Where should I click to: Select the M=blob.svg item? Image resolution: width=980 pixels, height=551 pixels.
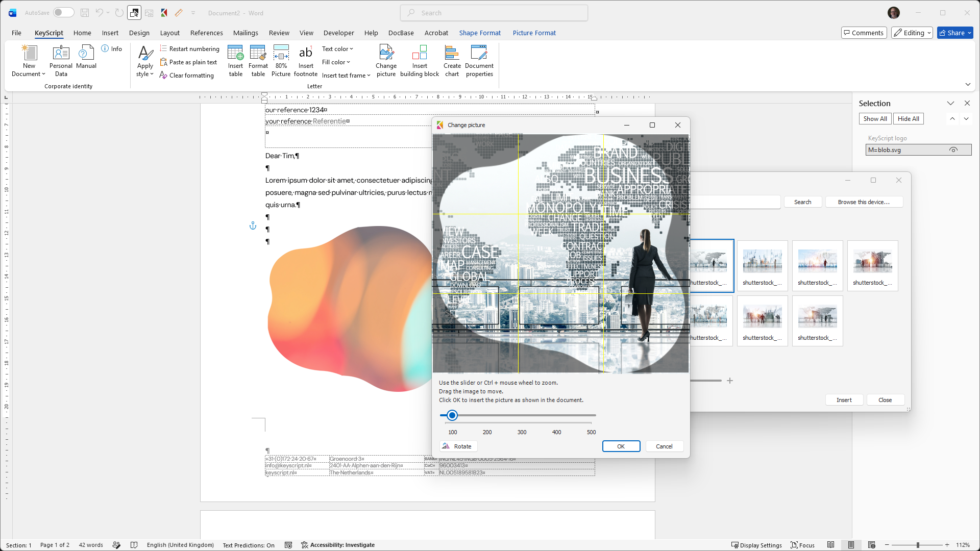pyautogui.click(x=918, y=149)
